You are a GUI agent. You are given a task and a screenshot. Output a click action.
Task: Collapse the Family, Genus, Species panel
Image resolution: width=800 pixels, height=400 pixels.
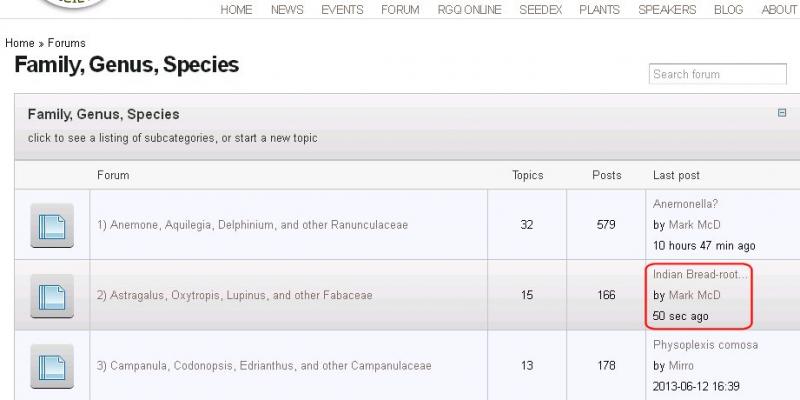click(782, 113)
